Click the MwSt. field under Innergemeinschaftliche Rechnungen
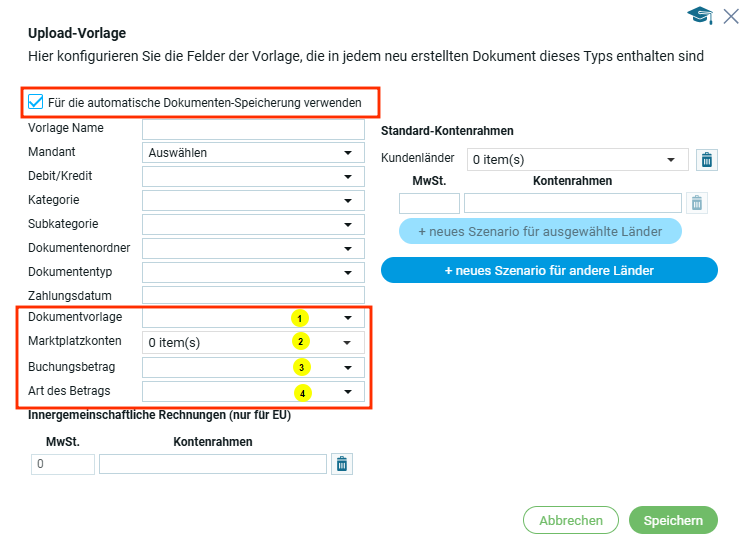The height and width of the screenshot is (556, 746). pyautogui.click(x=63, y=464)
